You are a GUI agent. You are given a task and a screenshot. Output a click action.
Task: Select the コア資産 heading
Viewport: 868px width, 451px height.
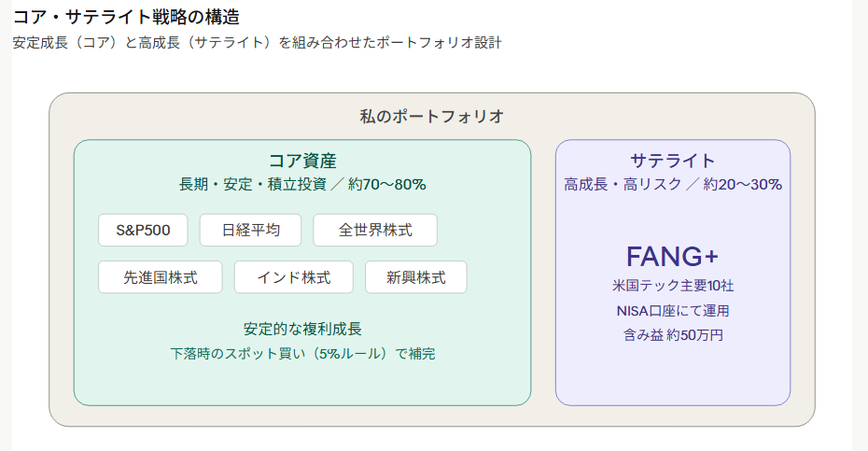tap(302, 161)
